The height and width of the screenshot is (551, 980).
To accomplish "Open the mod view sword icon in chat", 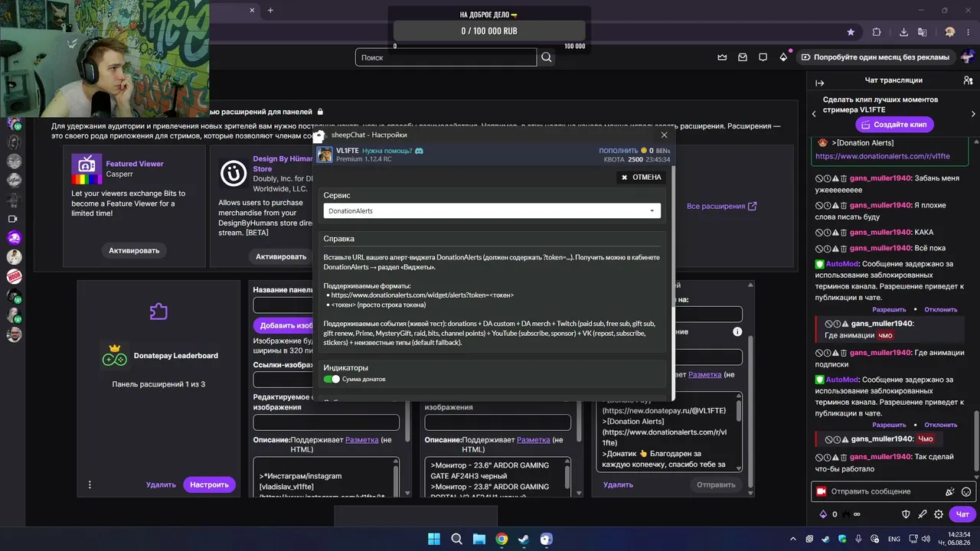I will 923,514.
